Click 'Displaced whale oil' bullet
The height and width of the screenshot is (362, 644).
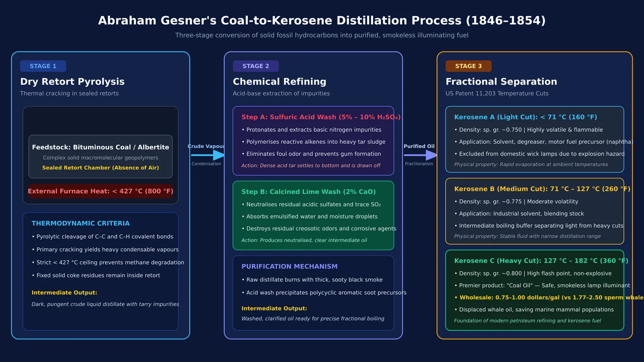point(534,309)
